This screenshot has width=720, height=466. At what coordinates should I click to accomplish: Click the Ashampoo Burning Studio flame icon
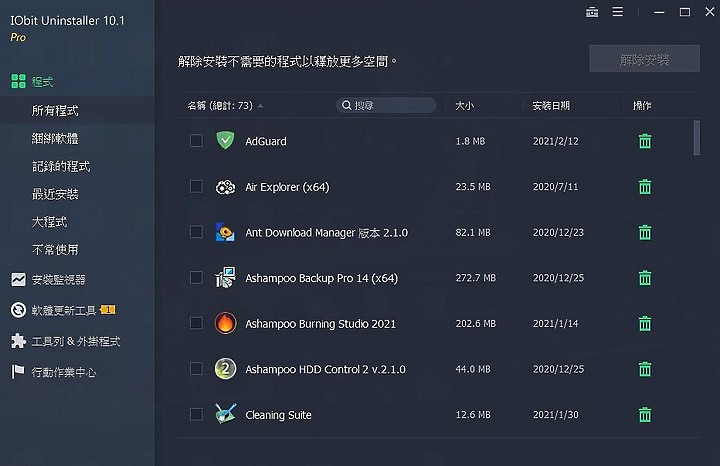pos(225,323)
